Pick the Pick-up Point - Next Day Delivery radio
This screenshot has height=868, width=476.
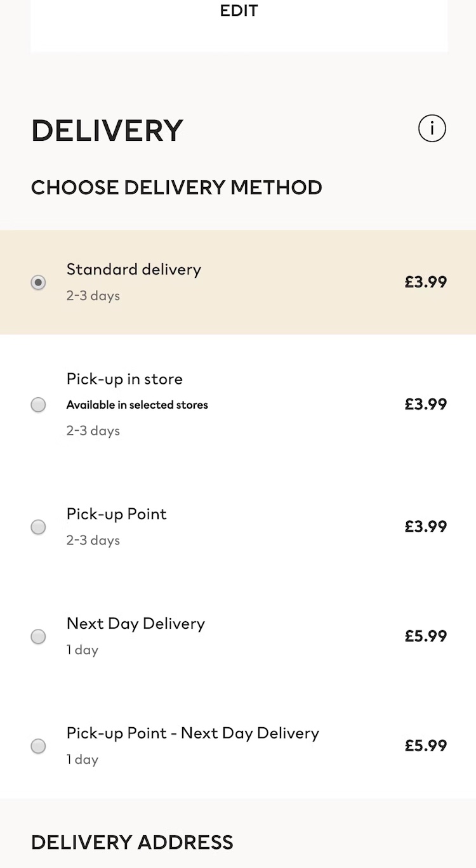[39, 746]
